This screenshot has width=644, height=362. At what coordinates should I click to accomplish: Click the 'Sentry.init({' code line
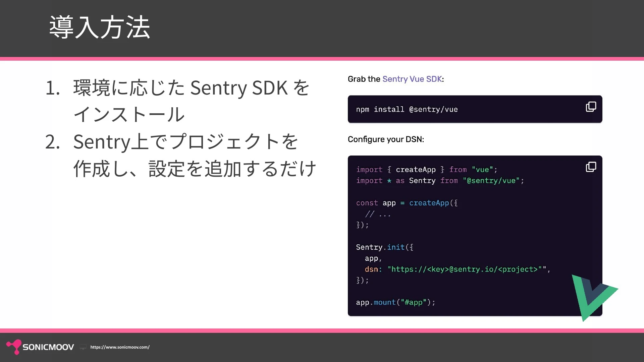point(385,247)
